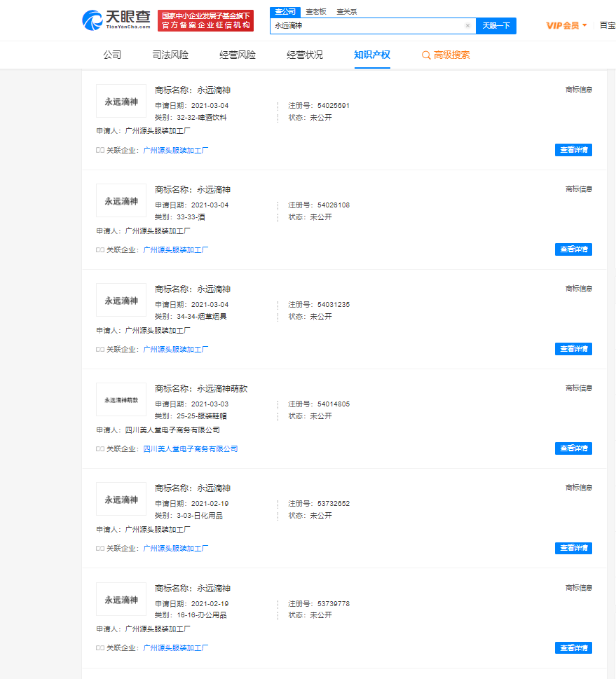This screenshot has height=679, width=616.
Task: Open trademark thumbnail for 34-烟草烟具 entry
Action: [121, 300]
